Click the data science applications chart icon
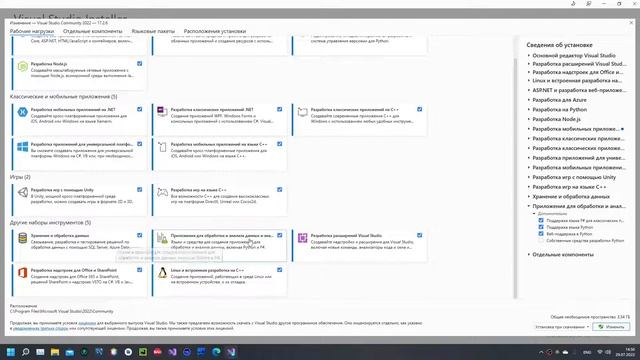The height and width of the screenshot is (360, 640). 162,238
